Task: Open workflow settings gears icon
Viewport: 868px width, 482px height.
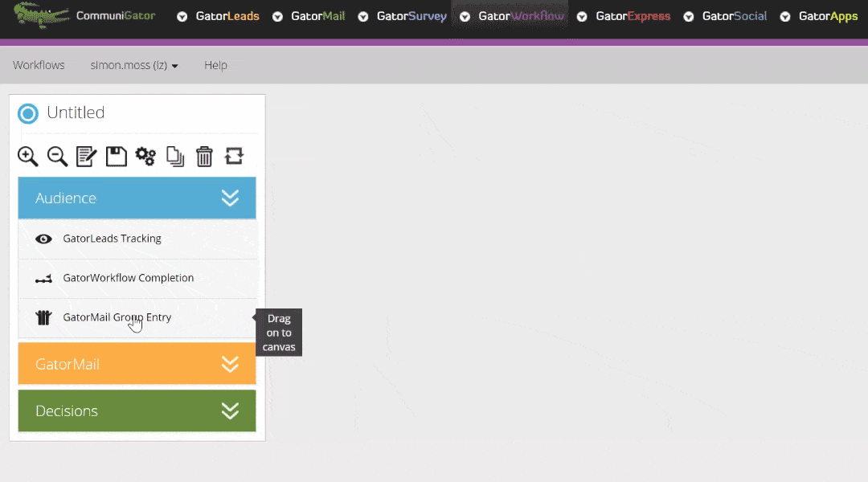Action: coord(145,156)
